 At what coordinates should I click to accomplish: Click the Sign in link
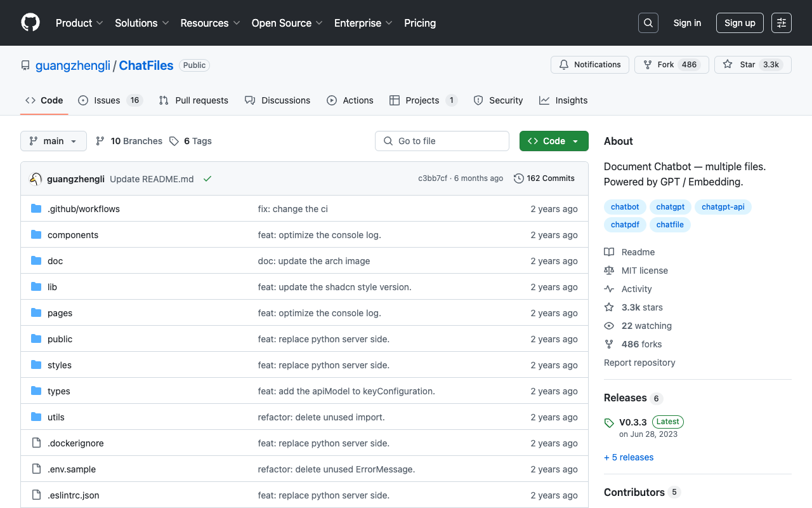[x=687, y=23]
